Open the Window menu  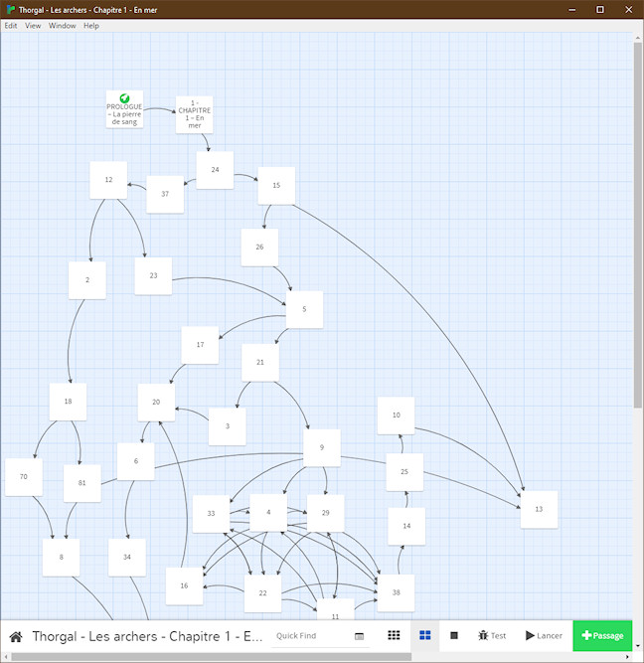[62, 26]
